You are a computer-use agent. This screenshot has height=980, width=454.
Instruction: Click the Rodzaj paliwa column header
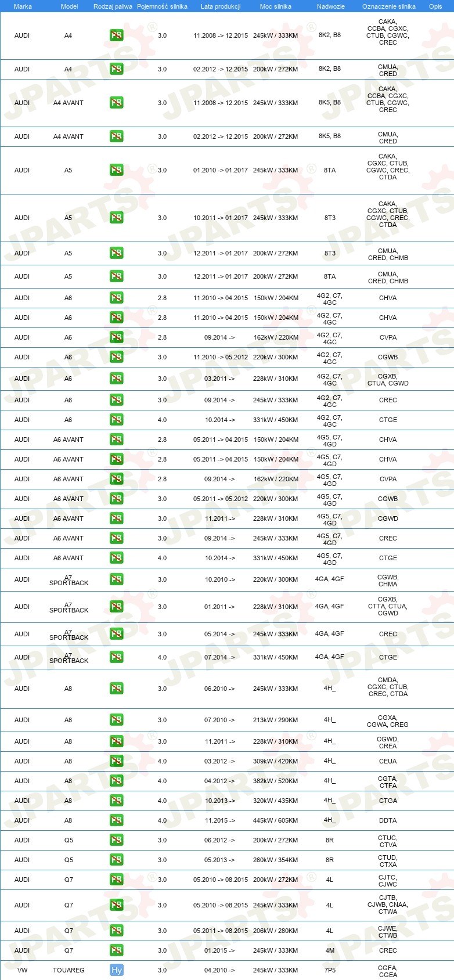113,6
